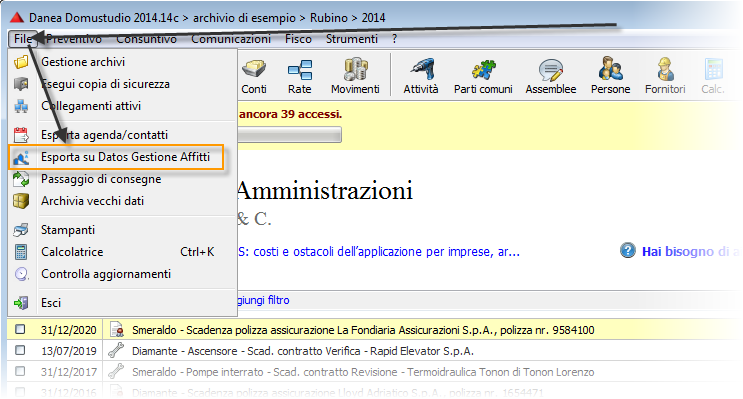Open the Strumenti menu
The width and height of the screenshot is (743, 399).
[x=352, y=39]
